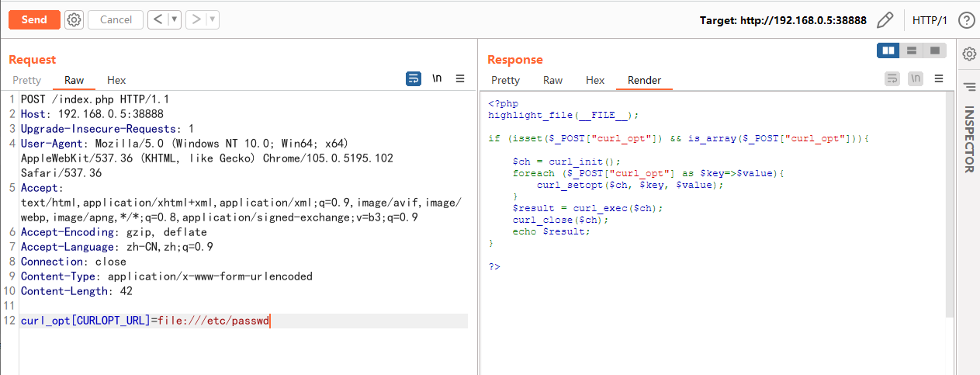Toggle word wrap in Response pane
Screen dimensions: 980x375
point(892,78)
